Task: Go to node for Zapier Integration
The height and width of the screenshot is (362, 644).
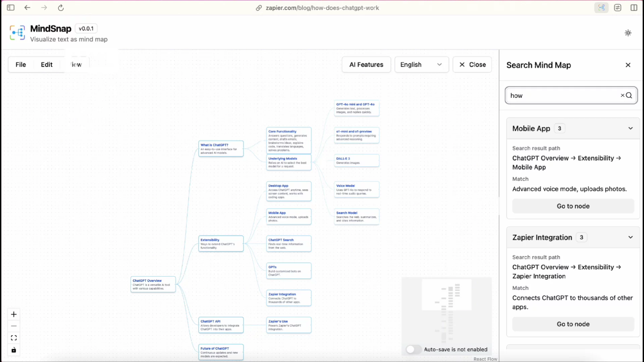Action: coord(573,324)
